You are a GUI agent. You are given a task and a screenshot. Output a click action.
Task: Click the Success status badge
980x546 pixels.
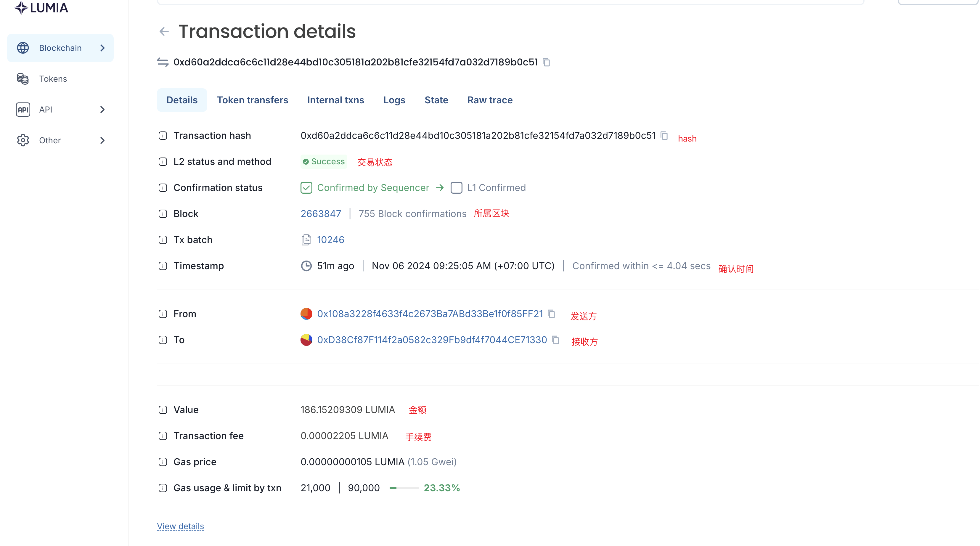coord(324,162)
